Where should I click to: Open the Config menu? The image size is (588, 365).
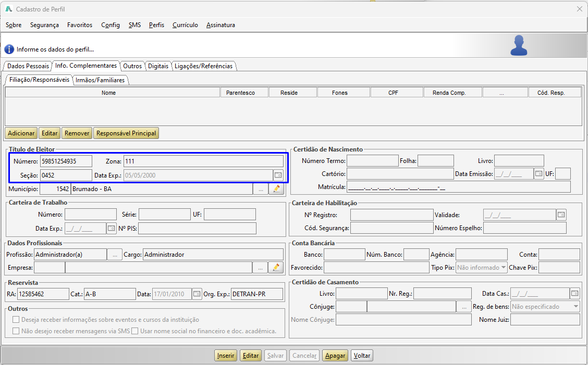tap(111, 25)
